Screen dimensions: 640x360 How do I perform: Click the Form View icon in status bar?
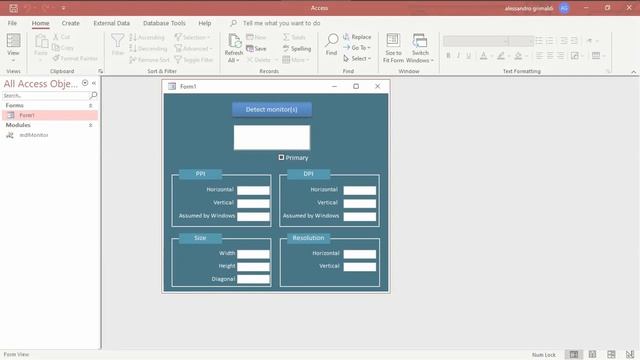click(574, 354)
